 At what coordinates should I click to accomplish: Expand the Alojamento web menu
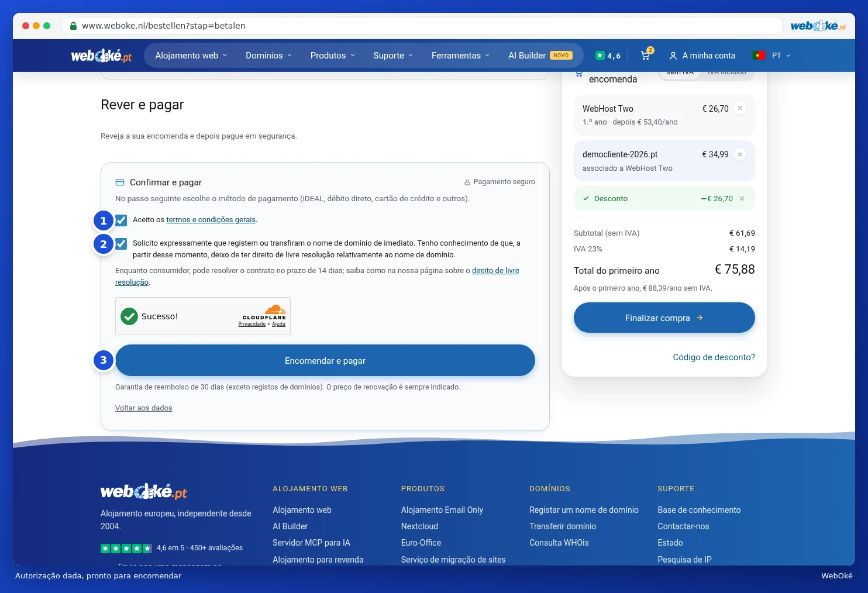[x=191, y=56]
